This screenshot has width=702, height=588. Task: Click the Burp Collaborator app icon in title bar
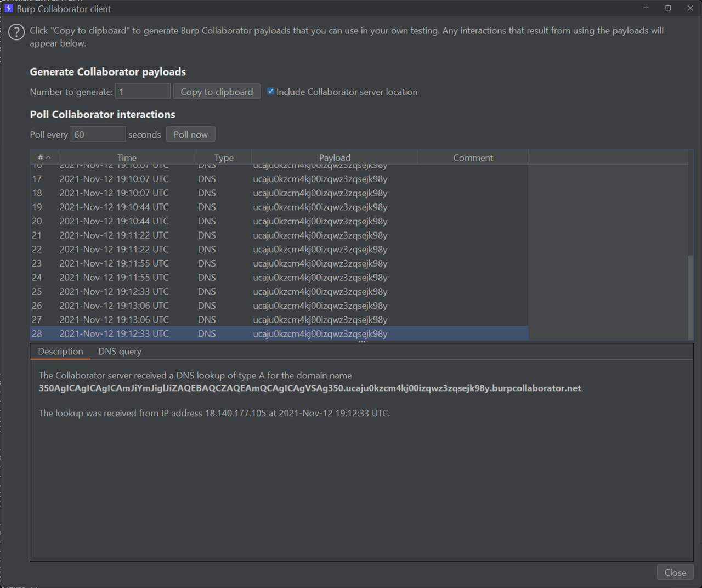pos(8,8)
